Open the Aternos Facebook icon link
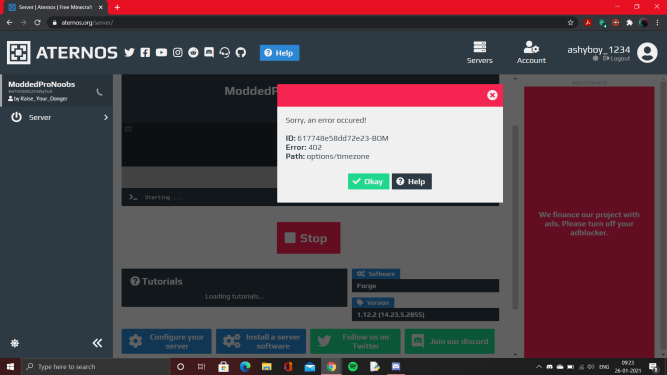This screenshot has width=667, height=375. [x=145, y=52]
